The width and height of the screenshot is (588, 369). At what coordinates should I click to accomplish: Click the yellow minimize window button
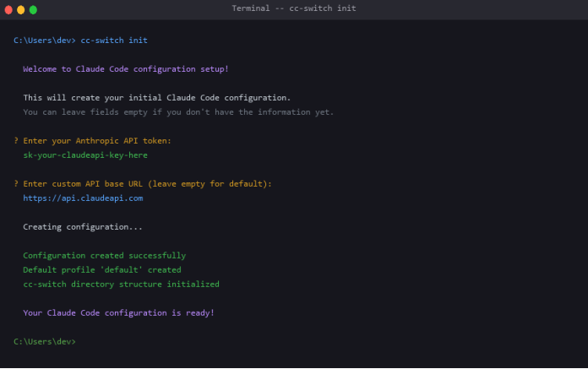pyautogui.click(x=21, y=9)
